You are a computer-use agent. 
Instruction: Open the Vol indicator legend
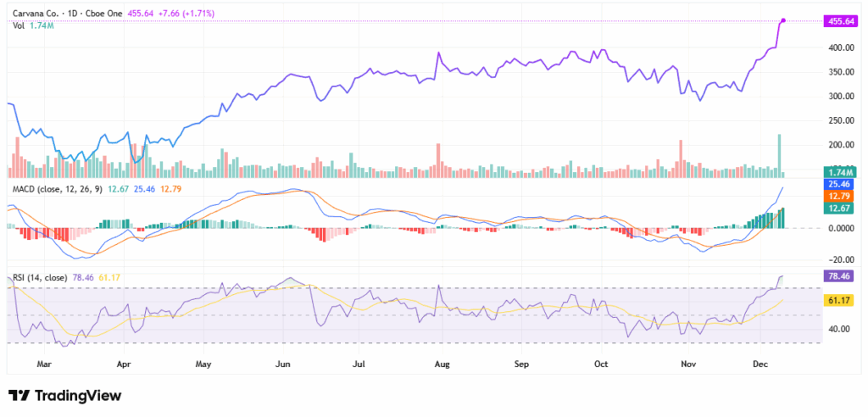(19, 26)
